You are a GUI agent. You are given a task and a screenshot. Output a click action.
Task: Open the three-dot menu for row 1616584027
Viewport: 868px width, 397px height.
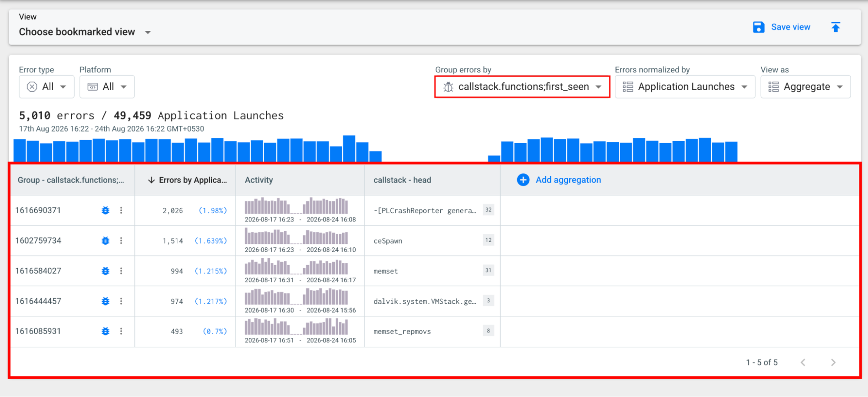121,271
